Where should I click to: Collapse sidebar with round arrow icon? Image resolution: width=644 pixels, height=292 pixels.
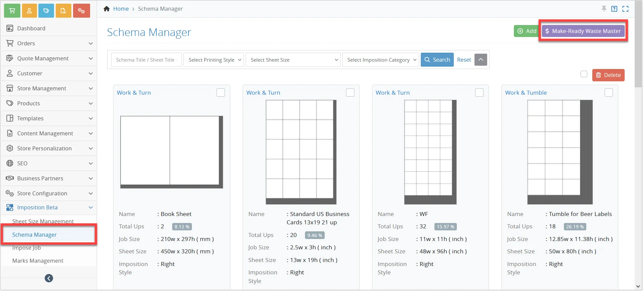tap(49, 278)
